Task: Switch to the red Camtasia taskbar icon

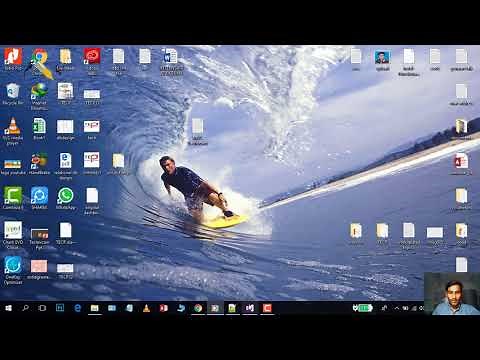Action: tap(267, 308)
